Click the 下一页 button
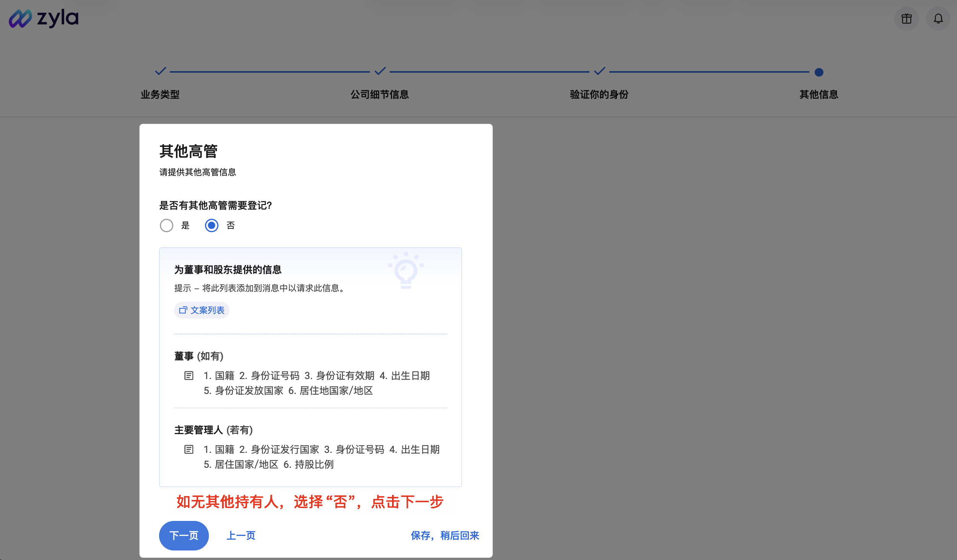 184,536
